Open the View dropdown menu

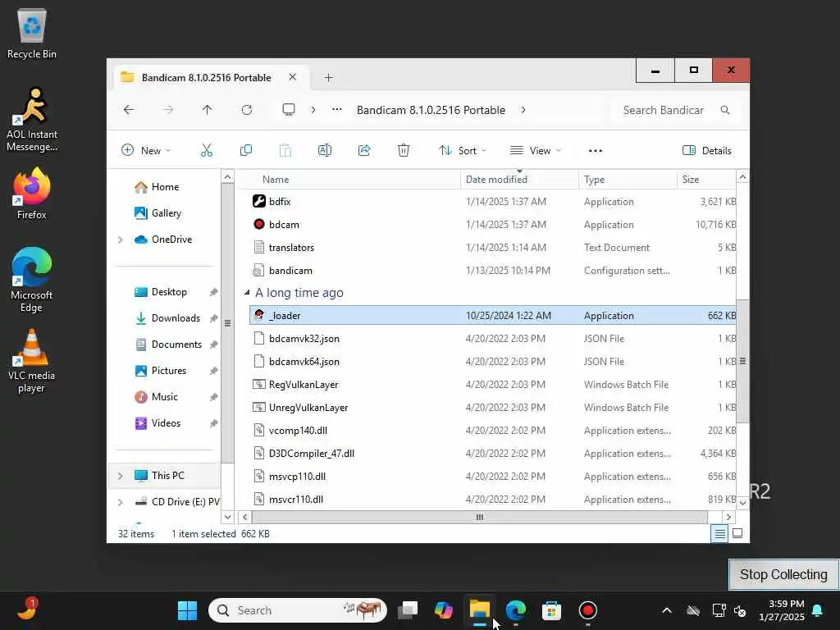click(x=535, y=151)
